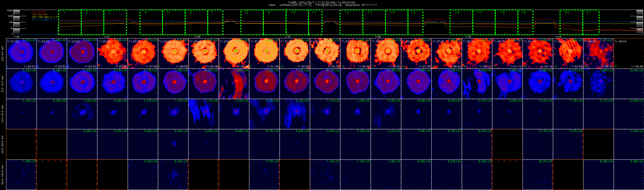Click the '11:44' time-axis tick label

559,37
